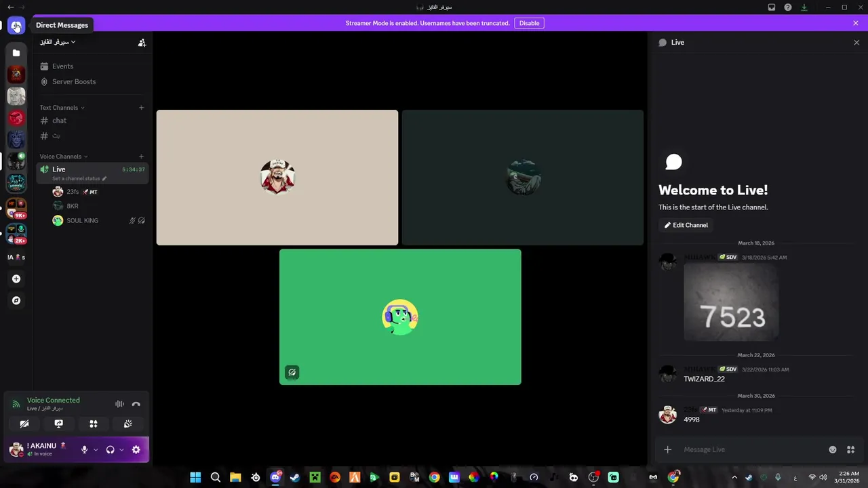The width and height of the screenshot is (868, 488).
Task: Set a channel status
Action: tap(79, 179)
